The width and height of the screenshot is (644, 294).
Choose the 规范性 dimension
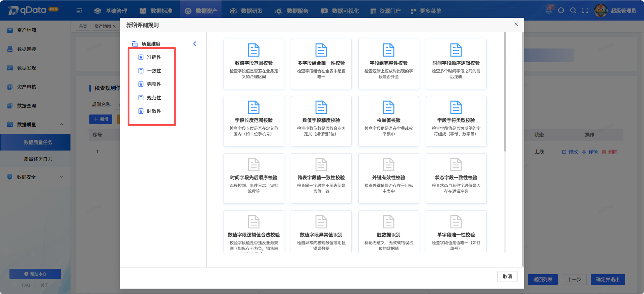pos(154,98)
